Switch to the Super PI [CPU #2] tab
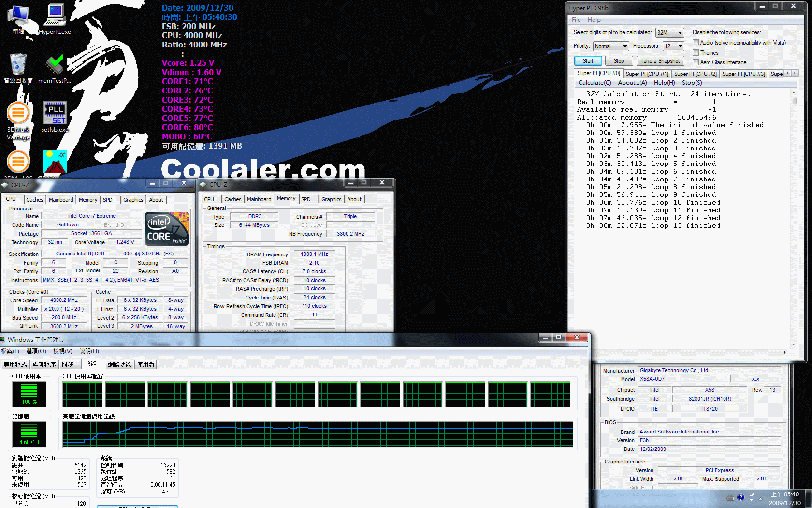Screen dimensions: 812x508 (695, 74)
